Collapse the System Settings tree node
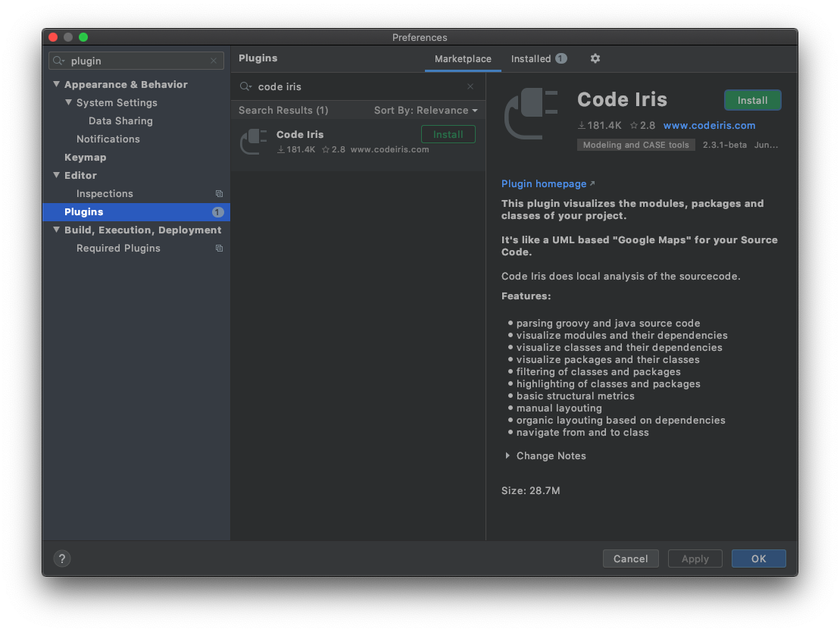Image resolution: width=840 pixels, height=632 pixels. (68, 102)
